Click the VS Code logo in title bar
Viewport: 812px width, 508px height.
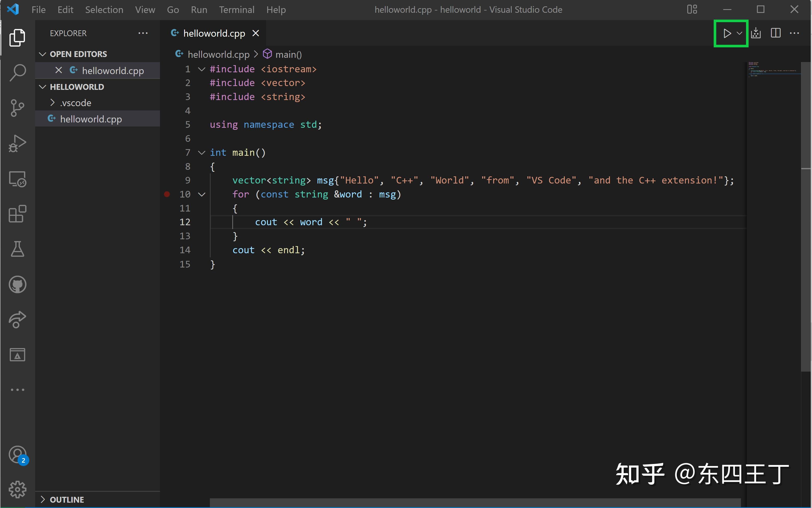(x=13, y=9)
